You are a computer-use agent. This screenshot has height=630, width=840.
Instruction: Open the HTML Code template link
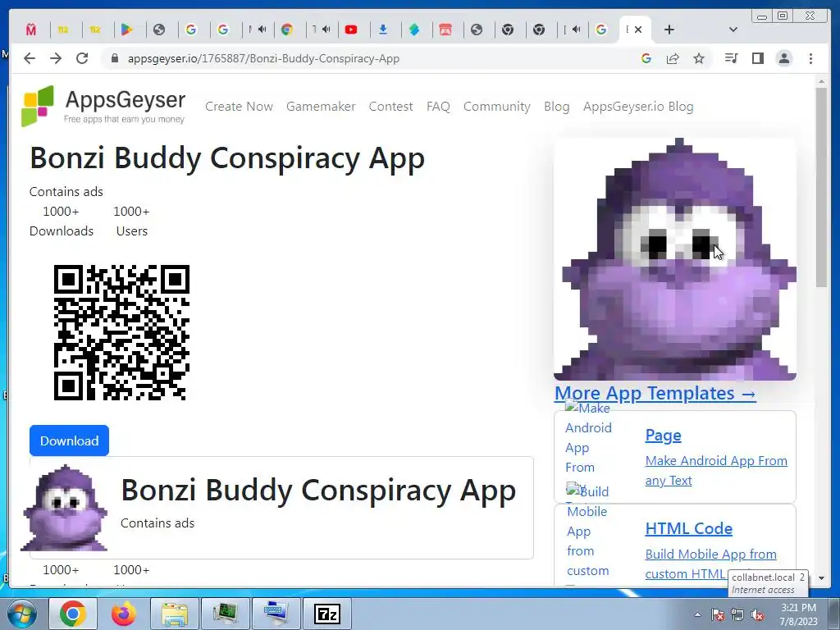(688, 528)
